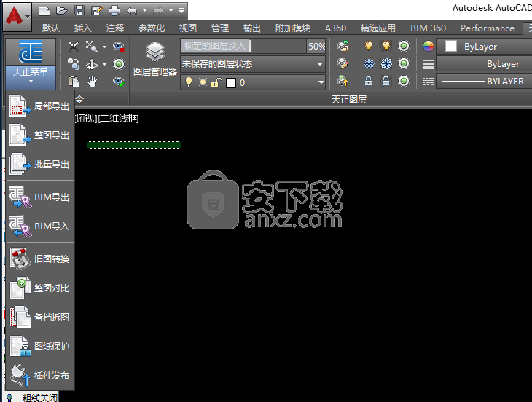Redo the last undone action
532x402 pixels.
point(158,11)
